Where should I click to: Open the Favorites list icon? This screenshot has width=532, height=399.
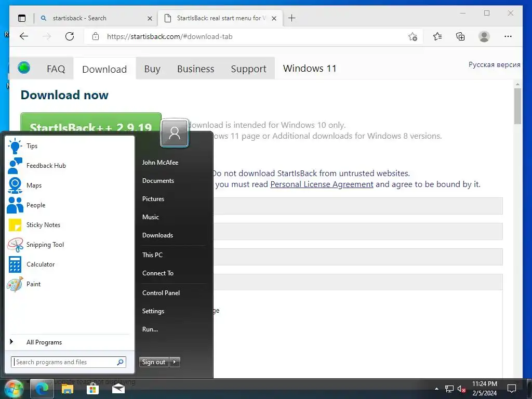437,36
